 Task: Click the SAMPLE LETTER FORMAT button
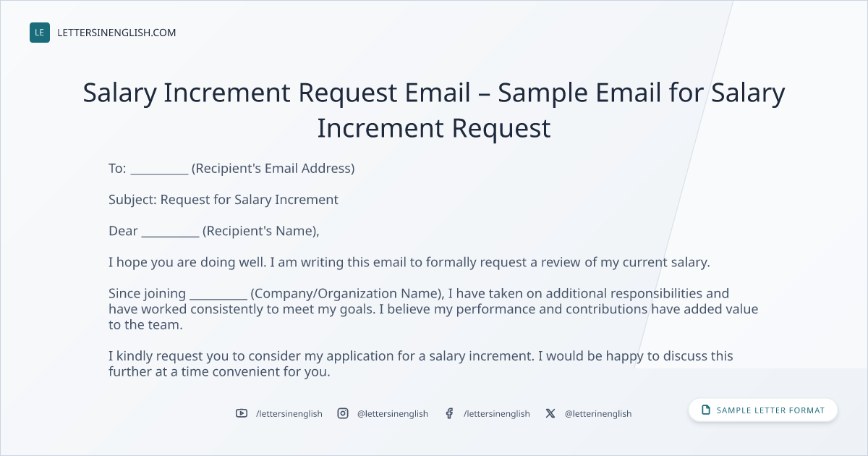[x=763, y=410]
